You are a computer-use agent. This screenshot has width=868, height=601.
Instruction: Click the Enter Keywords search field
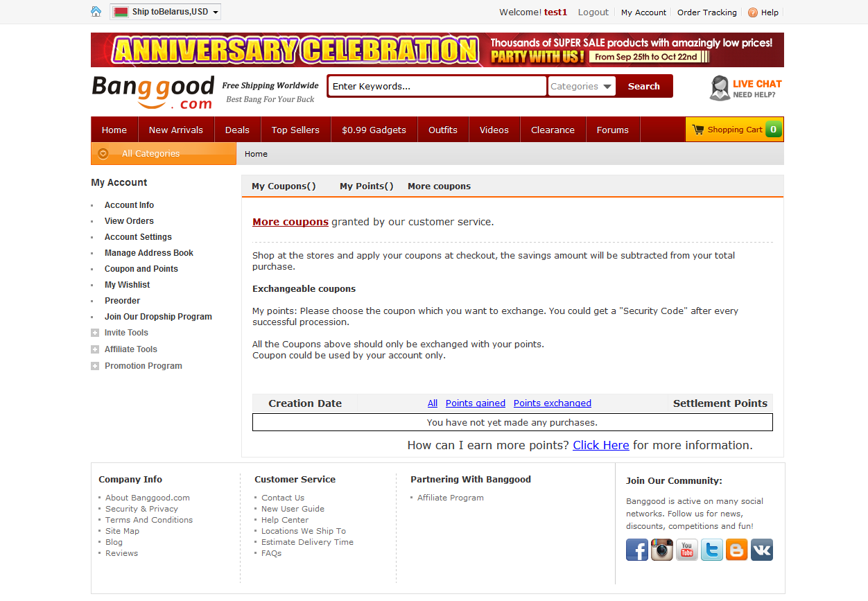tap(437, 86)
